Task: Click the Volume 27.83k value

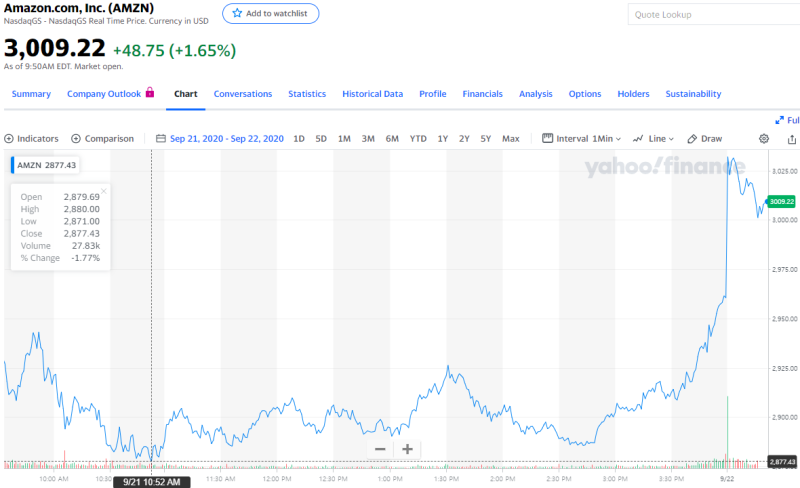Action: pyautogui.click(x=86, y=246)
